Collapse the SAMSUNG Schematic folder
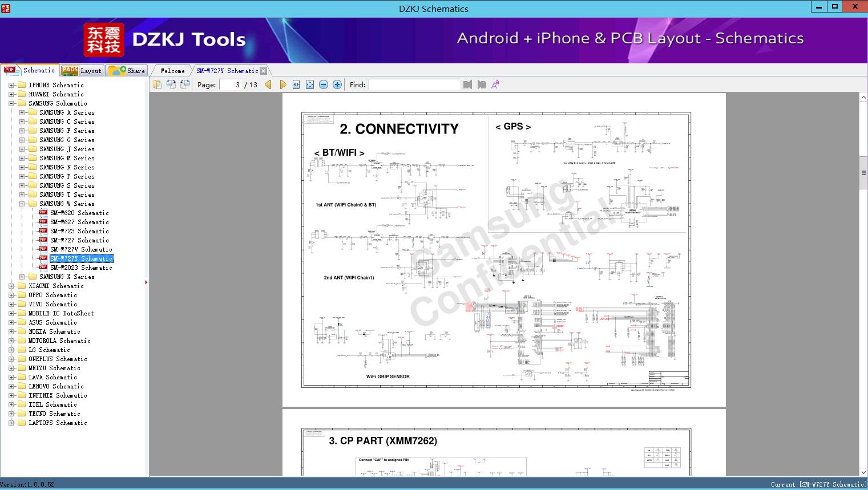 click(x=11, y=103)
